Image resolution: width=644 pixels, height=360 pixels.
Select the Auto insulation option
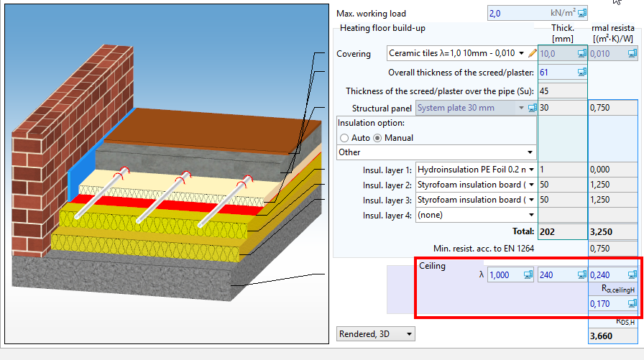(344, 137)
